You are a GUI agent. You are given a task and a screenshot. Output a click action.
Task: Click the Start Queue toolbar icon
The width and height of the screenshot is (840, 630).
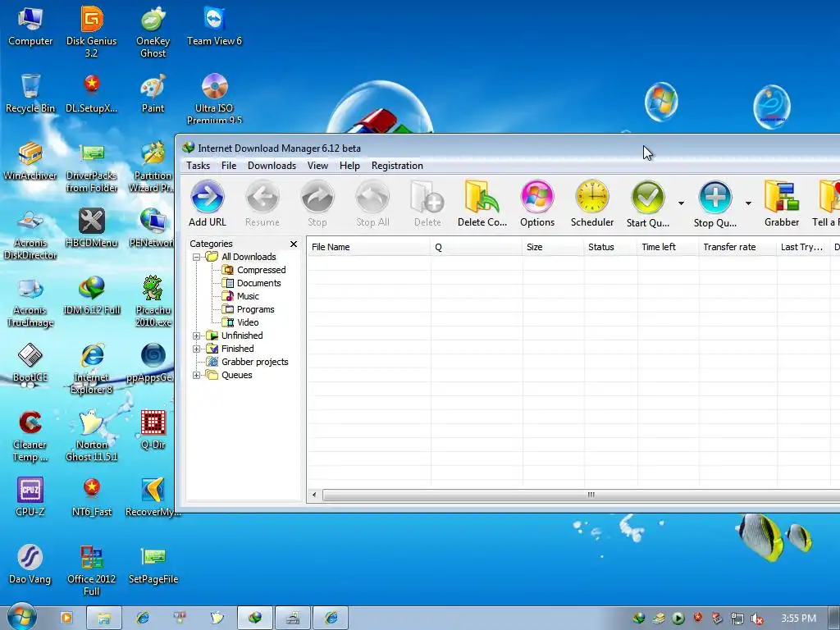648,203
